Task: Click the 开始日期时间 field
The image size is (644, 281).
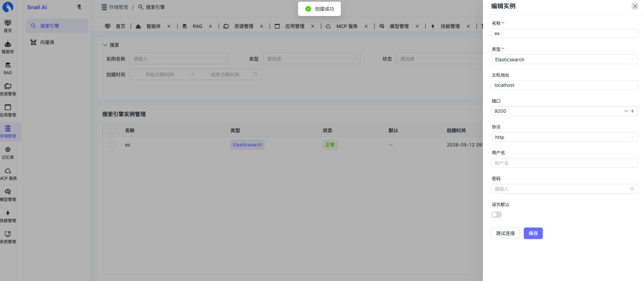Action: tap(159, 75)
